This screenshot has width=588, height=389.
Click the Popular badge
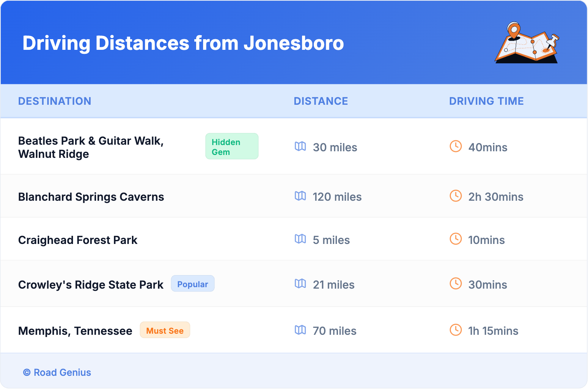point(192,284)
